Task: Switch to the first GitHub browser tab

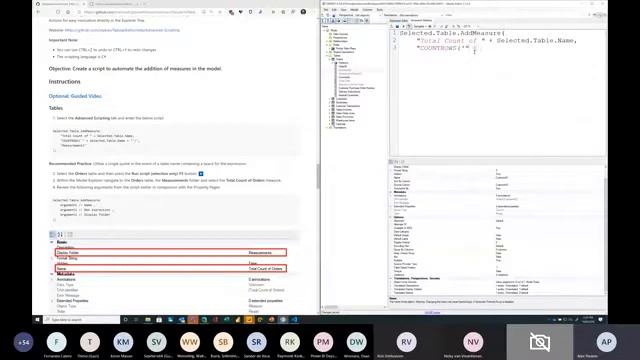Action: [x=59, y=4]
